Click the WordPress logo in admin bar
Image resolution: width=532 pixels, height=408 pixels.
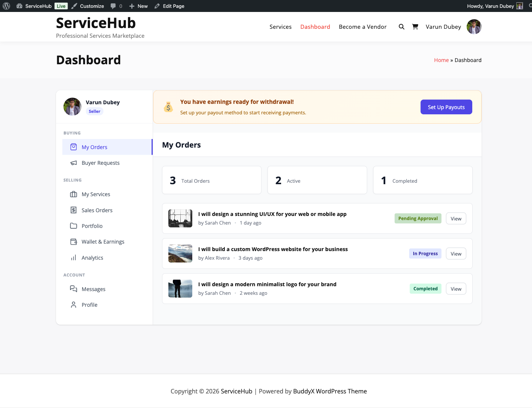[x=6, y=6]
